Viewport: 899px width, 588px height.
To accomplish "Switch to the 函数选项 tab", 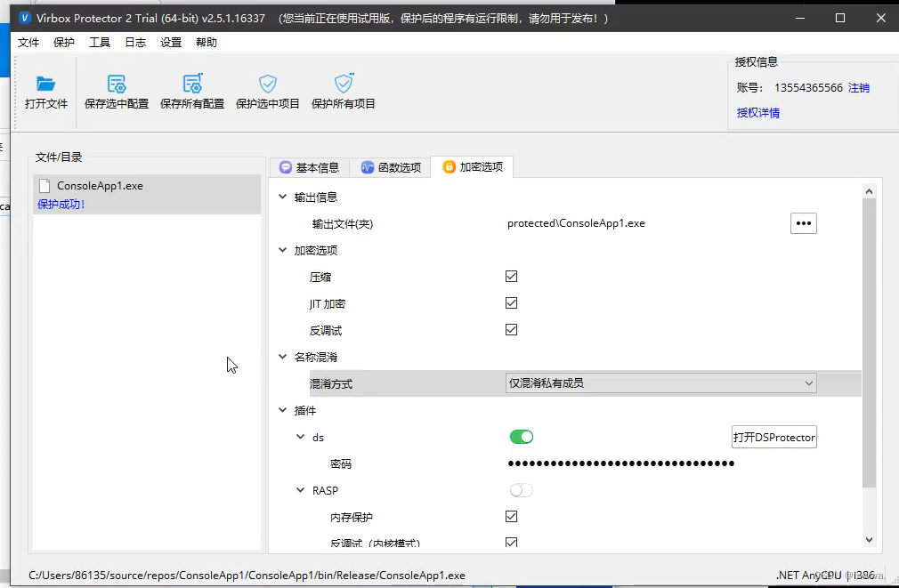I will click(x=391, y=167).
